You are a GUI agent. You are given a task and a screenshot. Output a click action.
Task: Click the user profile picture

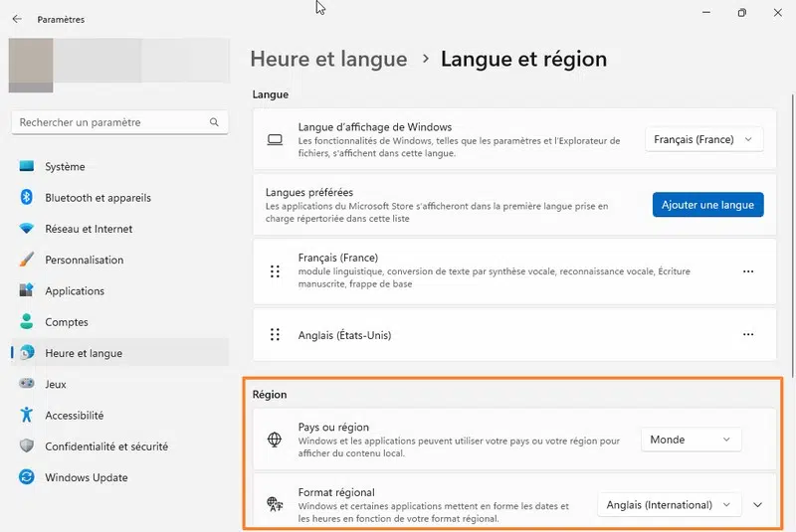[31, 65]
